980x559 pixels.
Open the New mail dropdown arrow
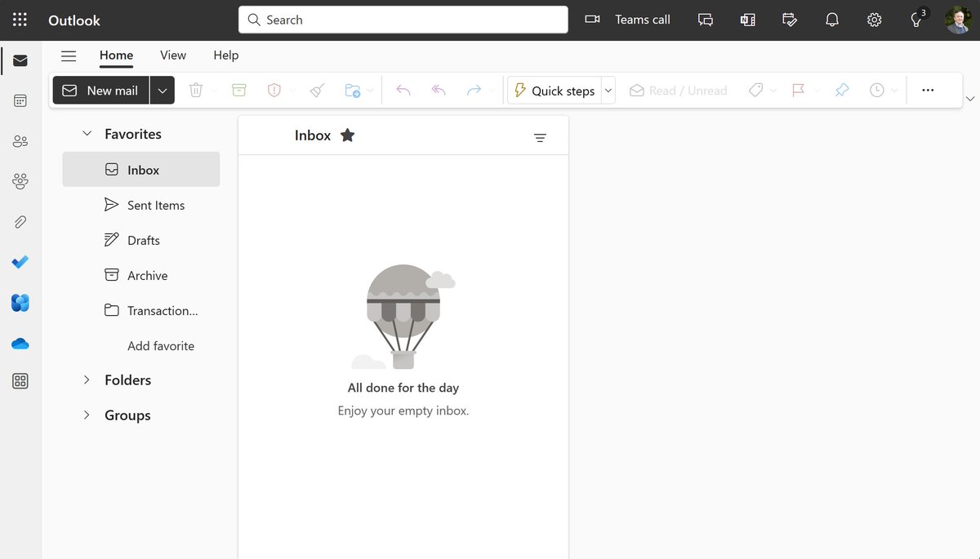[x=162, y=90]
